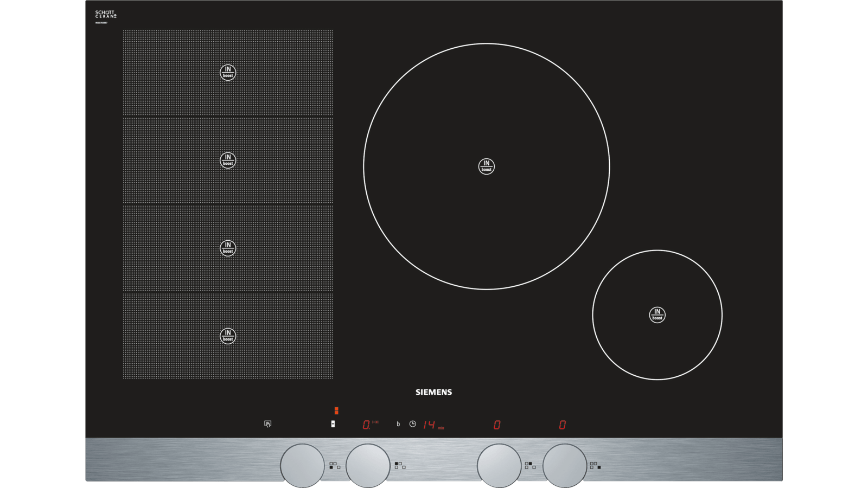Tap the zone indicator with bottom-right square filled
The image size is (868, 488).
click(595, 465)
